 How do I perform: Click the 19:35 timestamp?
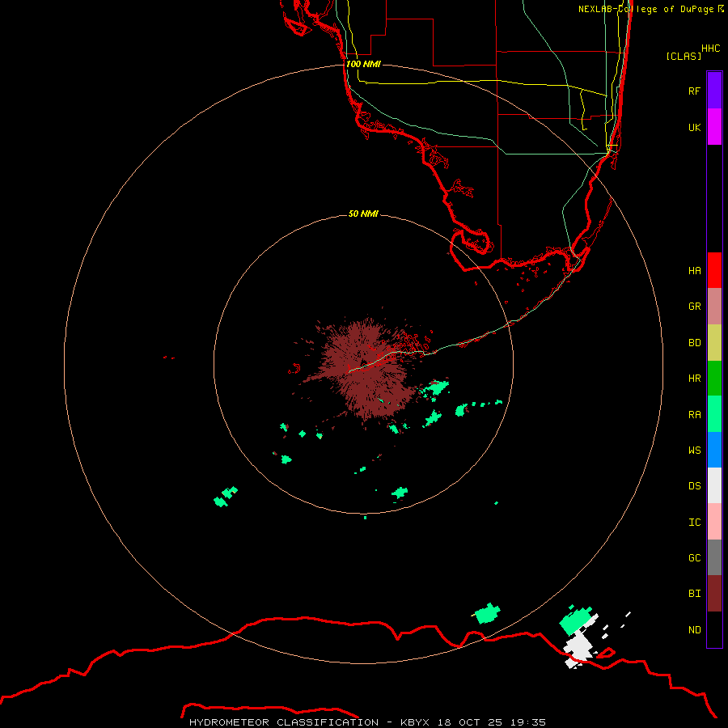coord(527,722)
